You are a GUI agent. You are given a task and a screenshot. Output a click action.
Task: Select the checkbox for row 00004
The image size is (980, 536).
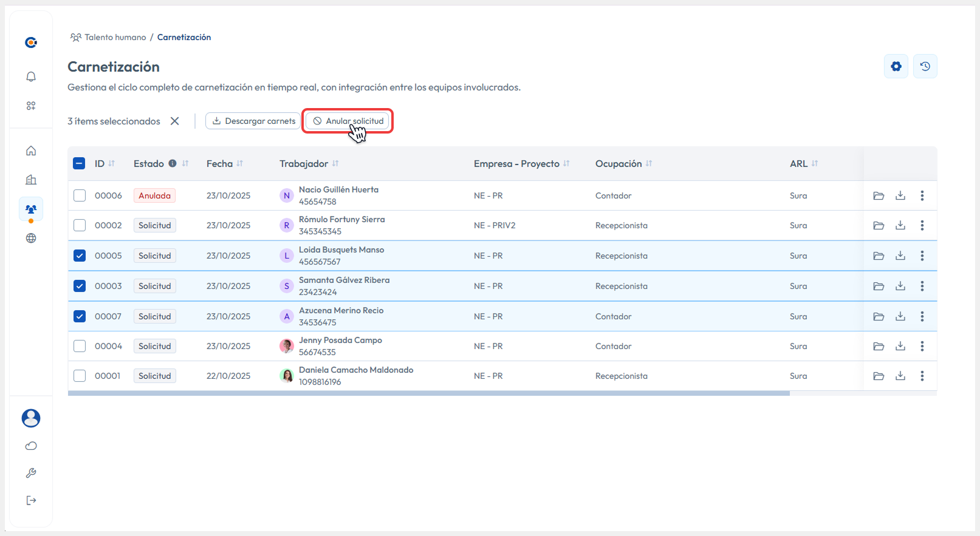[80, 346]
